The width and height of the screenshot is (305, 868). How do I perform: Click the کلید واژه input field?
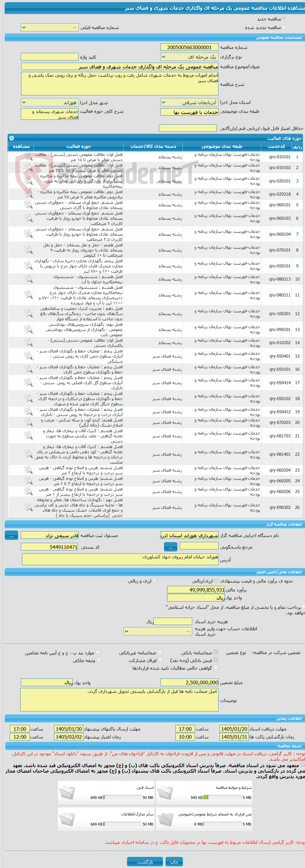50,57
